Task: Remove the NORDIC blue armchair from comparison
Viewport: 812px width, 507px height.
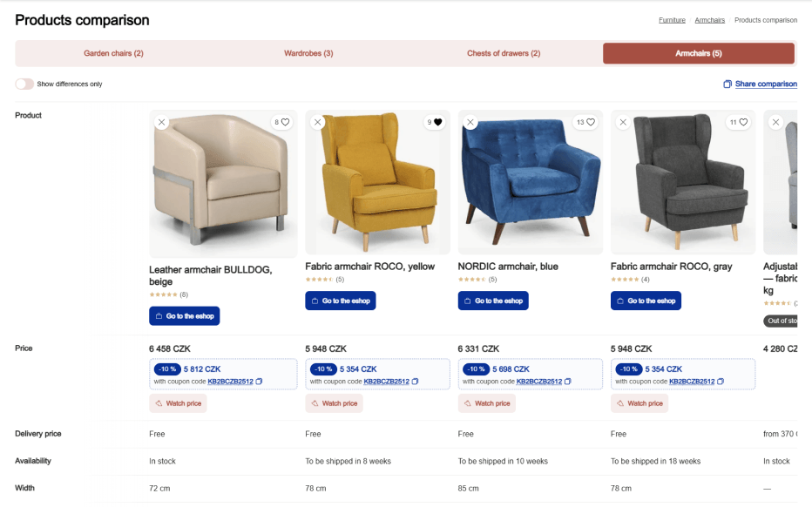Action: 470,123
